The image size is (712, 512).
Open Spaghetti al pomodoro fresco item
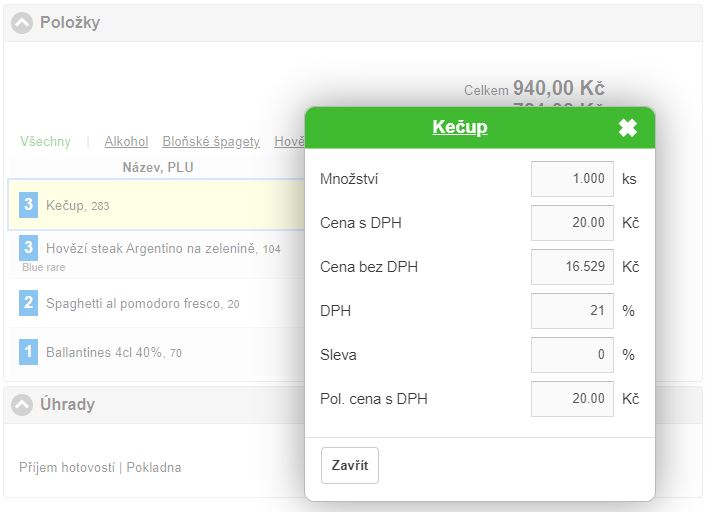(x=133, y=303)
